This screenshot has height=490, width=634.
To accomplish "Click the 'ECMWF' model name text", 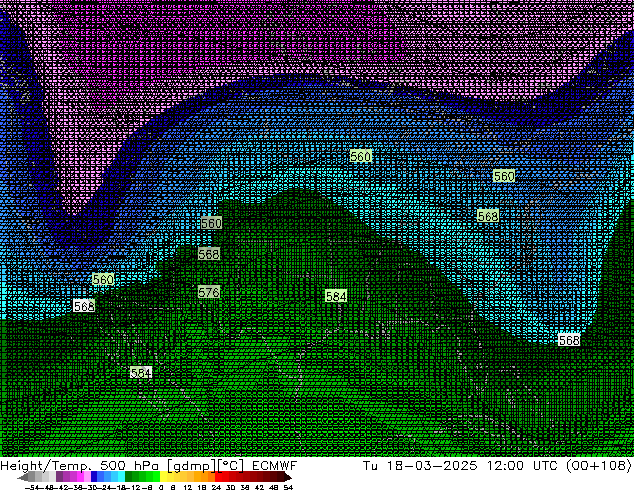I will [x=275, y=465].
